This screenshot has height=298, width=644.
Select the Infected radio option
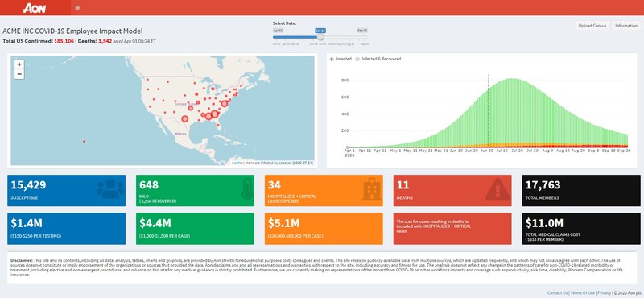[332, 59]
